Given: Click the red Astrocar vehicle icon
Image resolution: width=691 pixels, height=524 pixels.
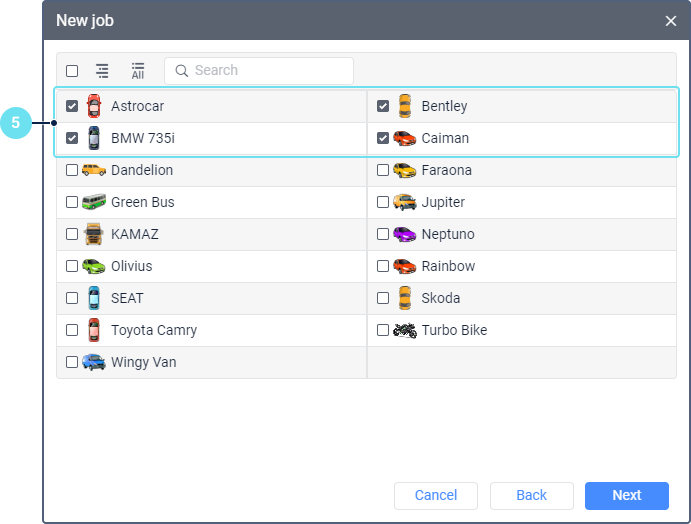Looking at the screenshot, I should 94,106.
